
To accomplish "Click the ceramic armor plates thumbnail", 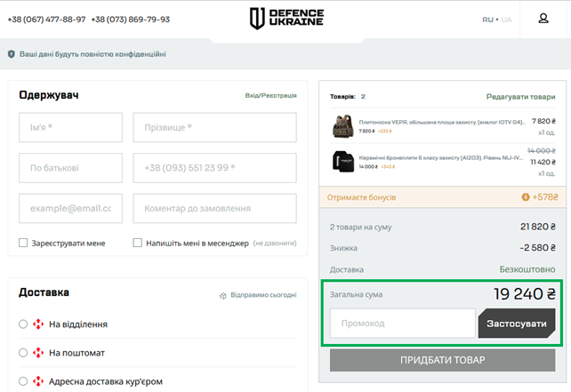I will pyautogui.click(x=342, y=161).
